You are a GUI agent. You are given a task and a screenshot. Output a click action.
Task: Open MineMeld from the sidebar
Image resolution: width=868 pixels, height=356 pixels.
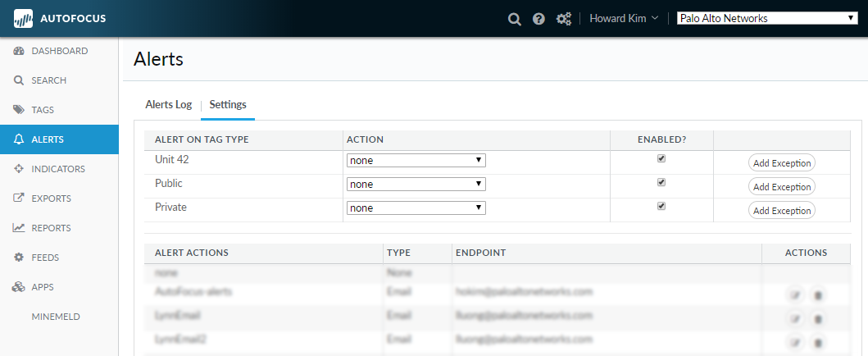click(56, 317)
